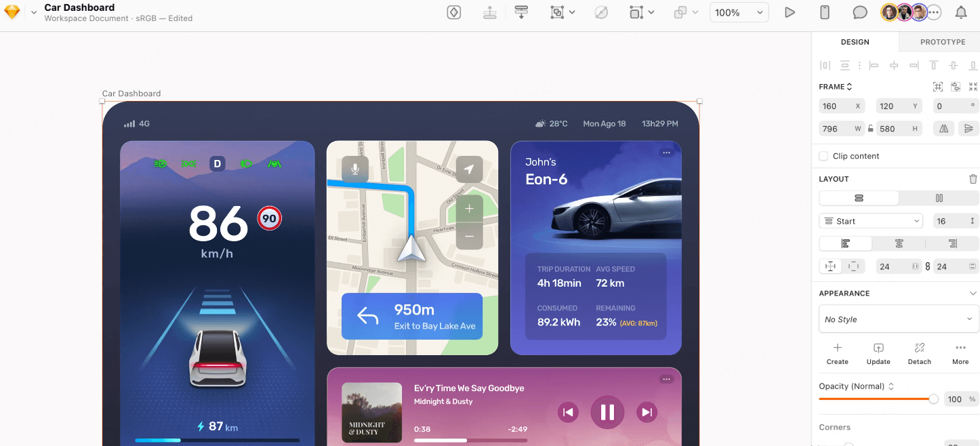980x446 pixels.
Task: Click Update style button
Action: [x=878, y=354]
